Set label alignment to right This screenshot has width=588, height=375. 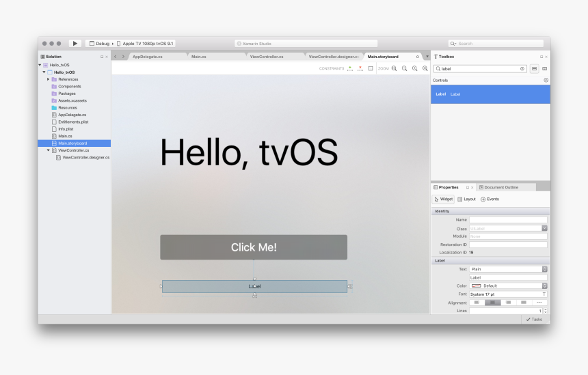point(508,303)
